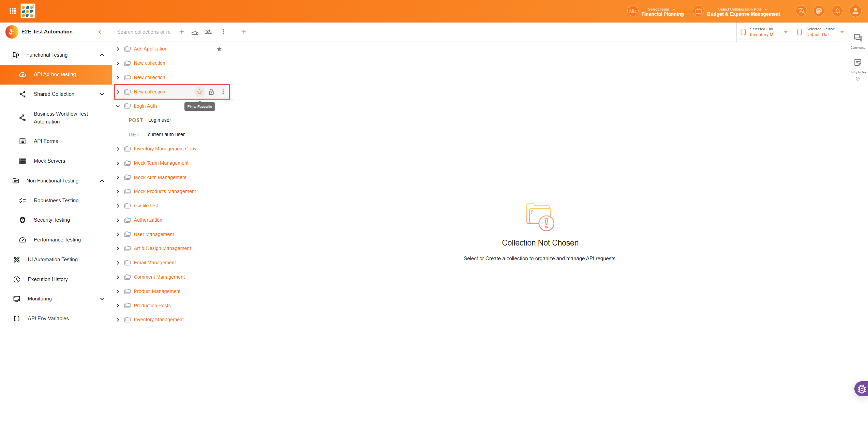The height and width of the screenshot is (444, 868).
Task: Click the add new collection plus icon
Action: click(182, 32)
